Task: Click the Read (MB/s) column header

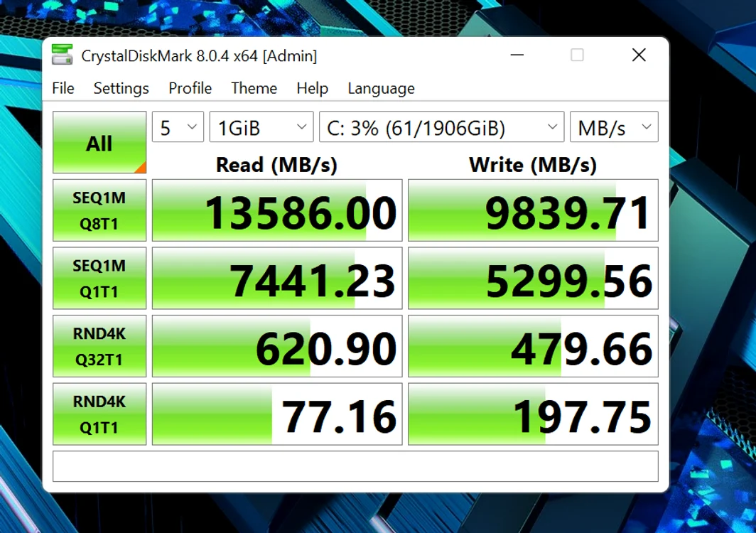Action: (277, 165)
